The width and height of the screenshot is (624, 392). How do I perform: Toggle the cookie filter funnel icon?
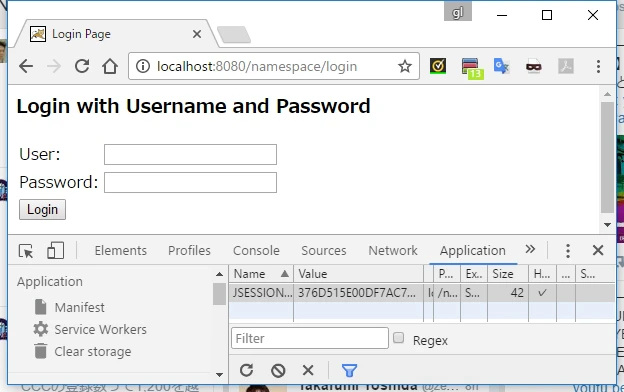coord(349,371)
